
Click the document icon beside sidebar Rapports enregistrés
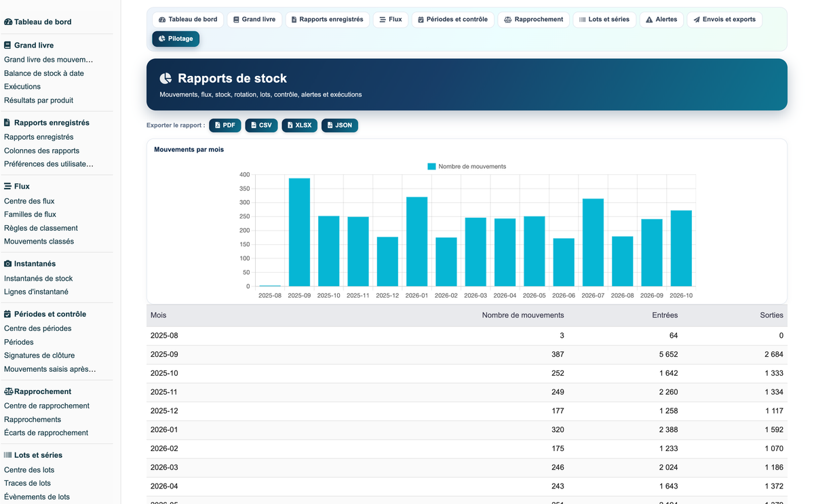(x=7, y=123)
